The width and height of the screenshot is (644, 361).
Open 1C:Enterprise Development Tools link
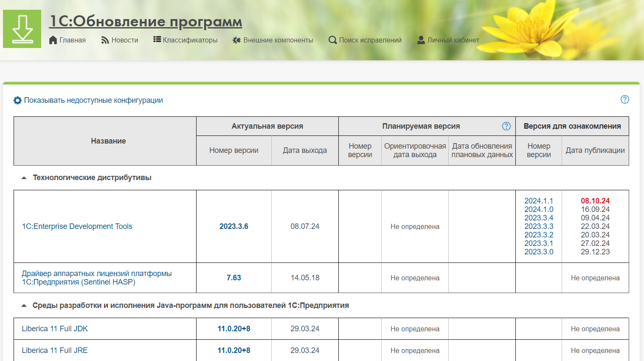click(x=77, y=226)
